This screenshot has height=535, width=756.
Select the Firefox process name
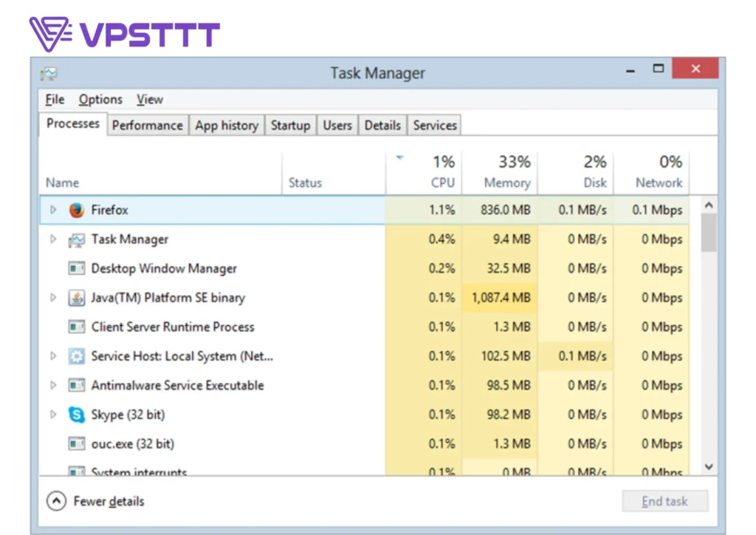coord(109,211)
